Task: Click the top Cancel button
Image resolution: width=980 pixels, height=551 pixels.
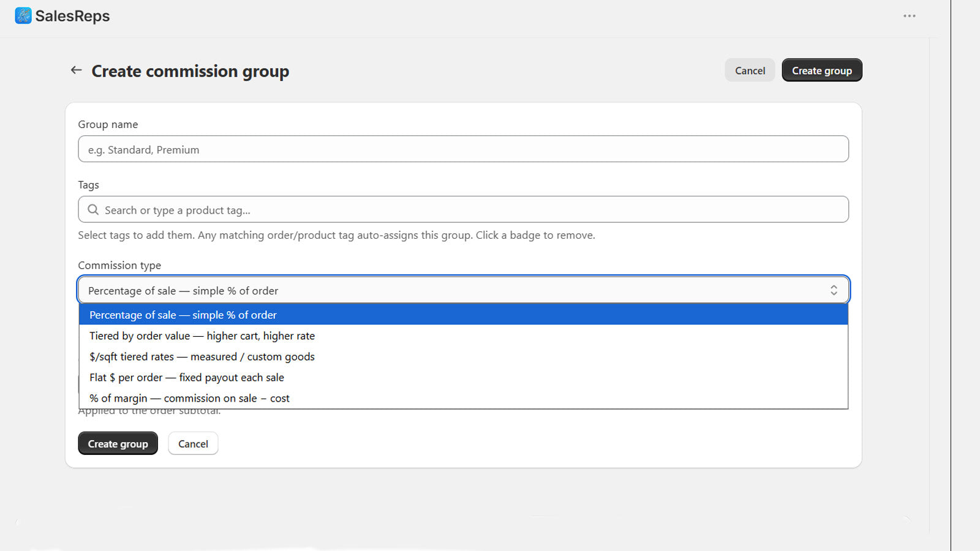Action: [x=750, y=70]
